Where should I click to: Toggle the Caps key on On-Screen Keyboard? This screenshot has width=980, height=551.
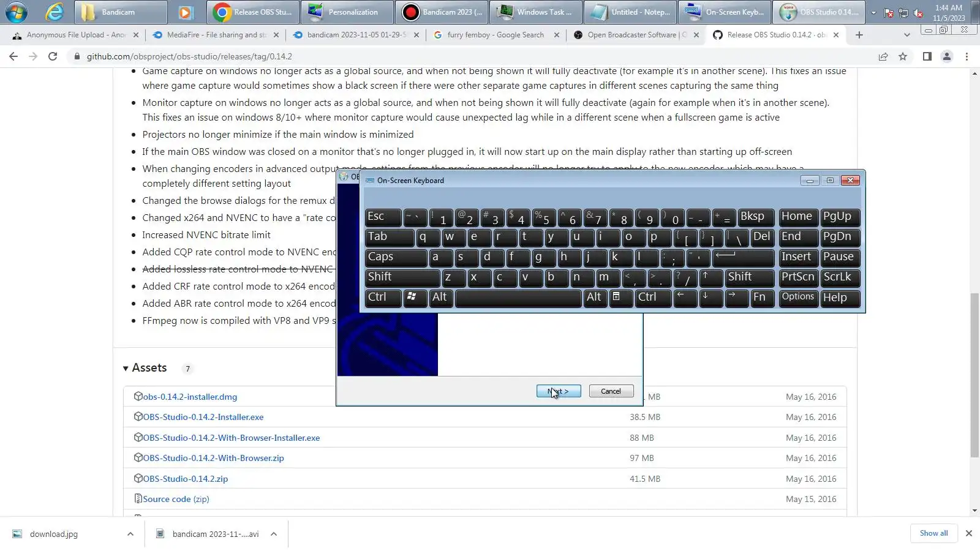click(x=396, y=257)
